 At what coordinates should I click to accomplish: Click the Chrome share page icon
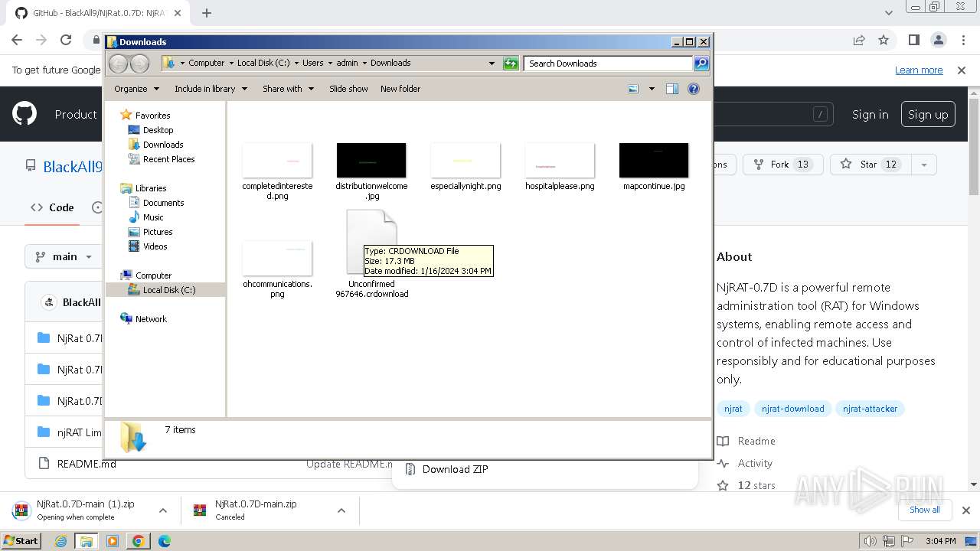tap(859, 40)
